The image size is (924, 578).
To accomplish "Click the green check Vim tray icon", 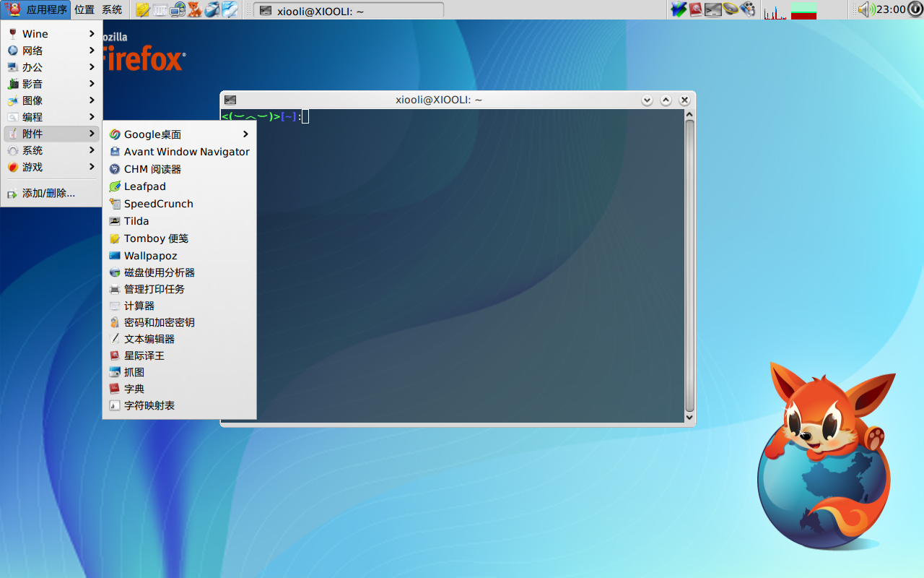I will tap(679, 9).
